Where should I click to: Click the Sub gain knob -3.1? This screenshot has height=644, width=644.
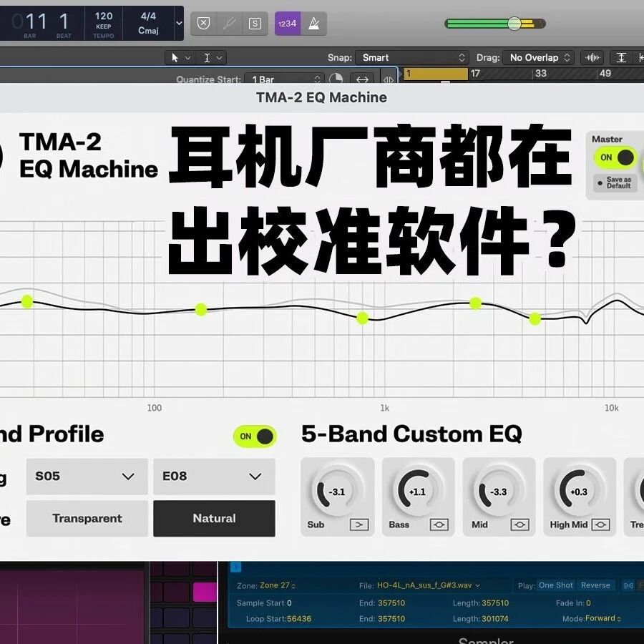tap(337, 491)
